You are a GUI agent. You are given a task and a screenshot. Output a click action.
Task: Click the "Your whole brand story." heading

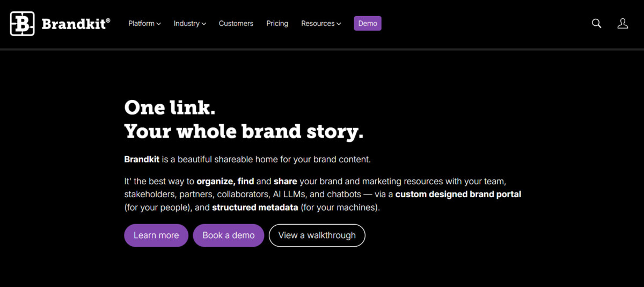pos(244,131)
